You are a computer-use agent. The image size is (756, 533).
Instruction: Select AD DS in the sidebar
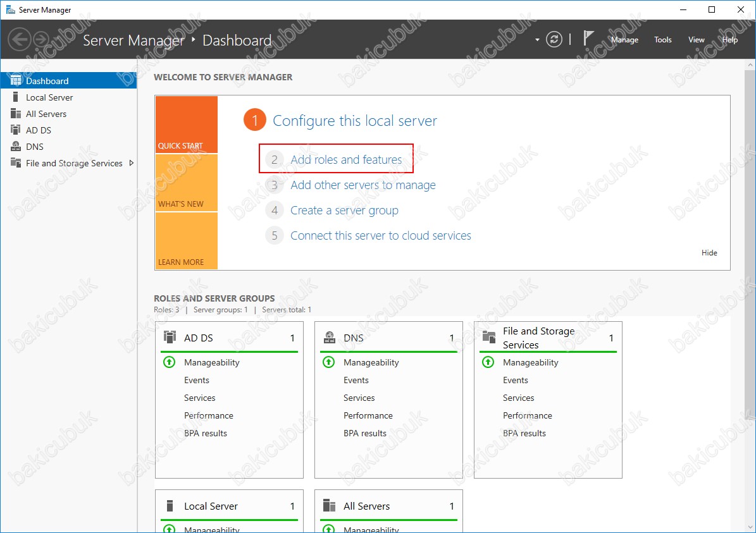click(x=68, y=130)
